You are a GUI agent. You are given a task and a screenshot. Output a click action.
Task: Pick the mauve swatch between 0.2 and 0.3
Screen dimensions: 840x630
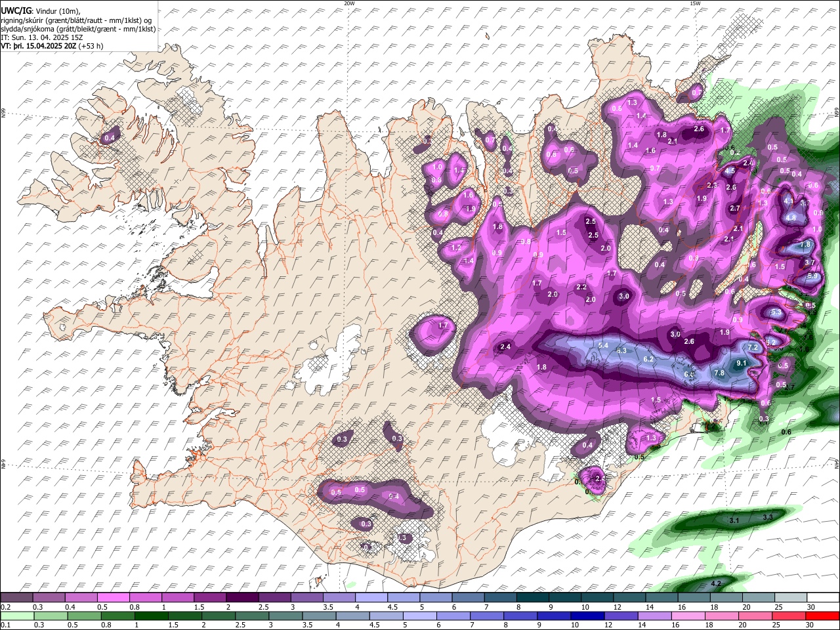click(16, 598)
